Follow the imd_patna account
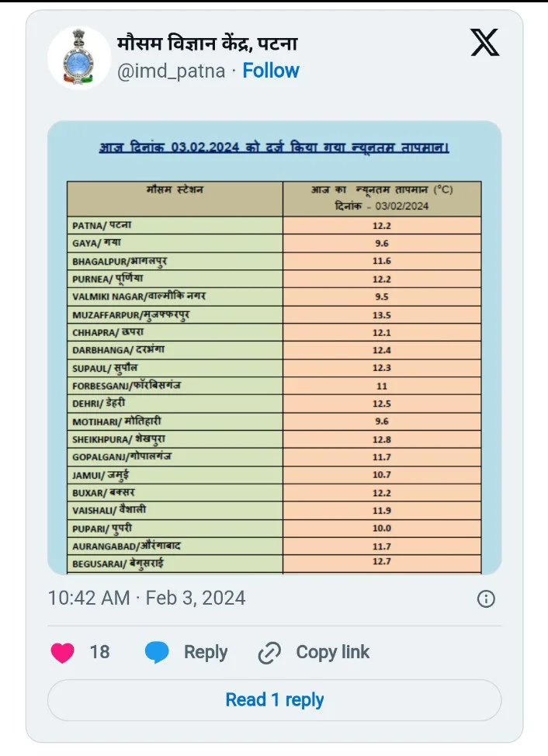 (271, 71)
